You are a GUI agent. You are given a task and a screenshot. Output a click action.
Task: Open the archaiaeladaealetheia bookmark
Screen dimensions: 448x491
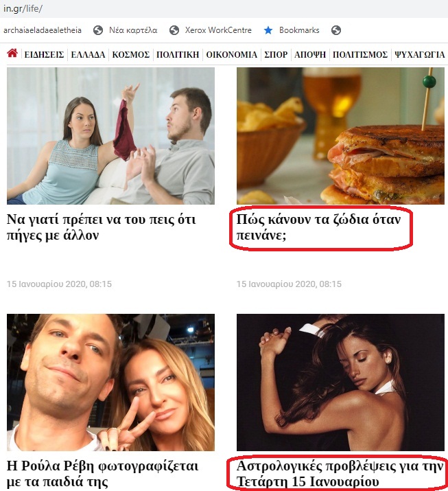[x=43, y=30]
